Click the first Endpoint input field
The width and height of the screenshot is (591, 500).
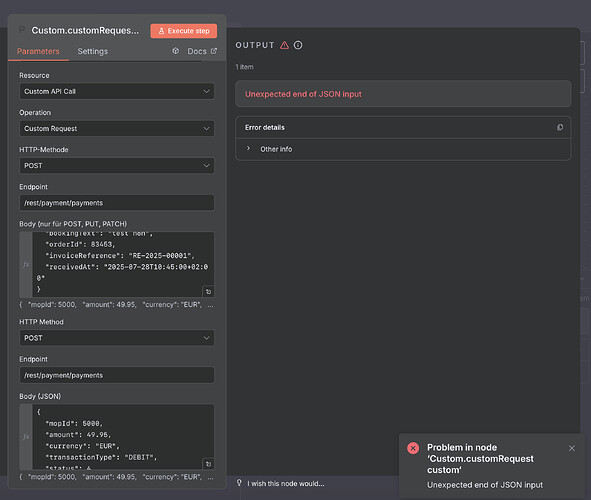point(117,203)
